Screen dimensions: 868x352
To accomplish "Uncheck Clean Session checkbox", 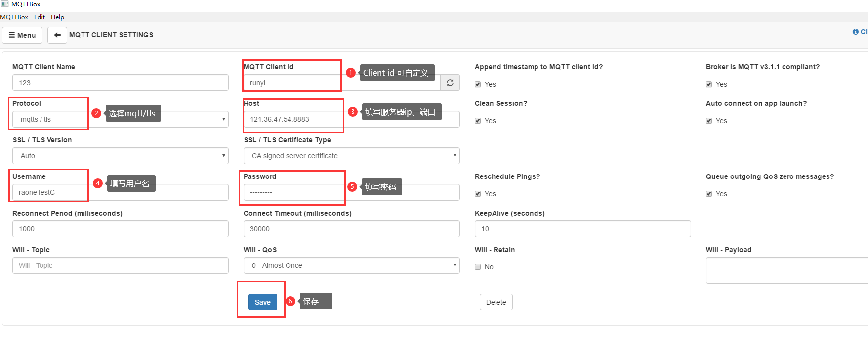I will tap(478, 121).
